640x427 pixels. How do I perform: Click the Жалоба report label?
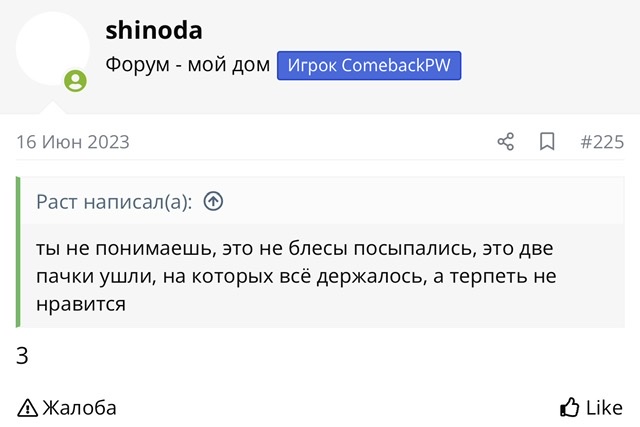(79, 408)
